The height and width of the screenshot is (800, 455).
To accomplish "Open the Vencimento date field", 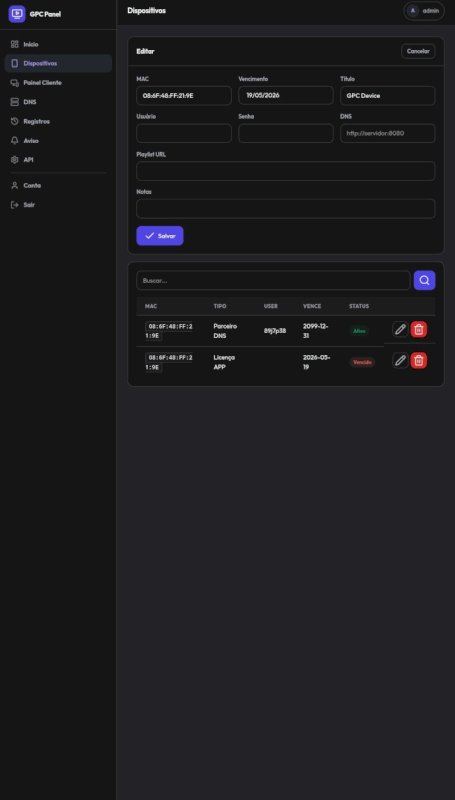I will coord(286,95).
